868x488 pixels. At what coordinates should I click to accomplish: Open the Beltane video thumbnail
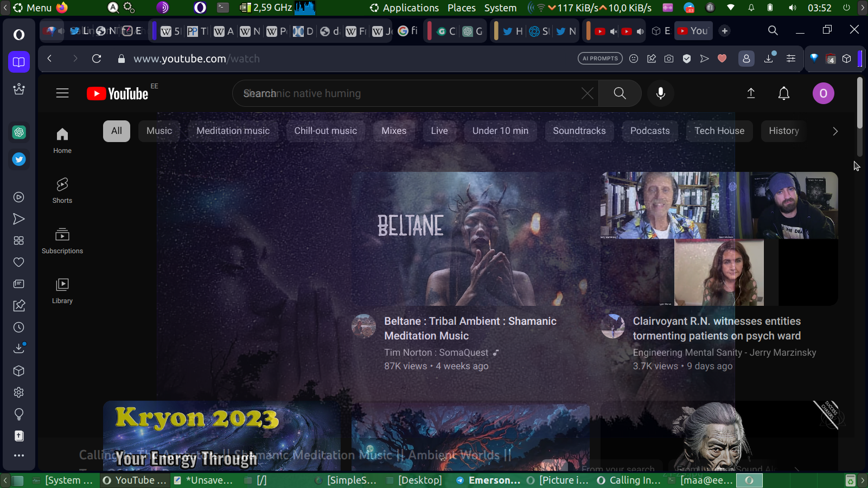[470, 239]
